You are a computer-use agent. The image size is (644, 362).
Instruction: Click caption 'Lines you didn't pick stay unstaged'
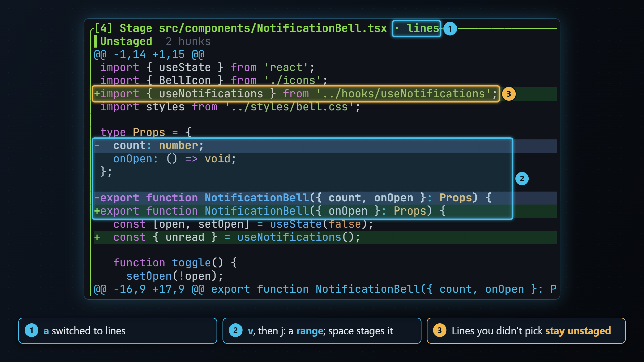[526, 331]
